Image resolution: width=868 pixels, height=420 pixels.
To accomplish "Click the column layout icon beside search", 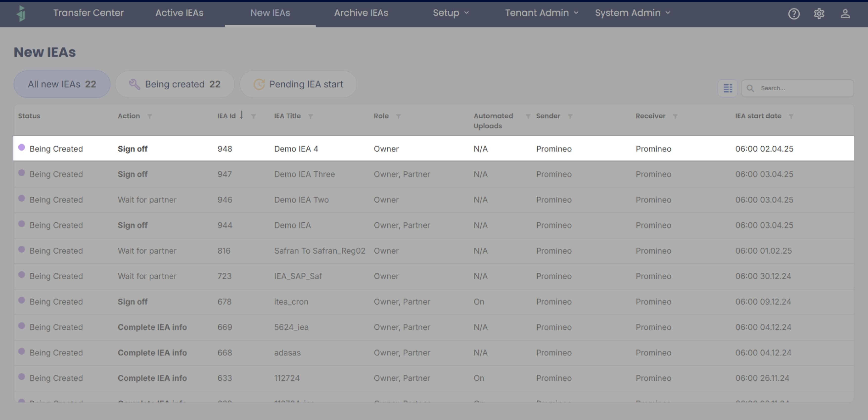I will point(728,88).
